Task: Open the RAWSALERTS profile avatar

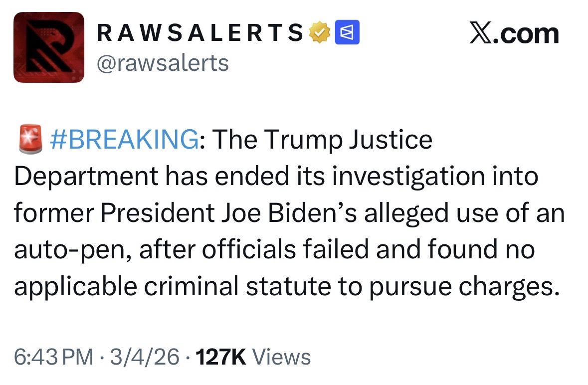Action: [49, 47]
